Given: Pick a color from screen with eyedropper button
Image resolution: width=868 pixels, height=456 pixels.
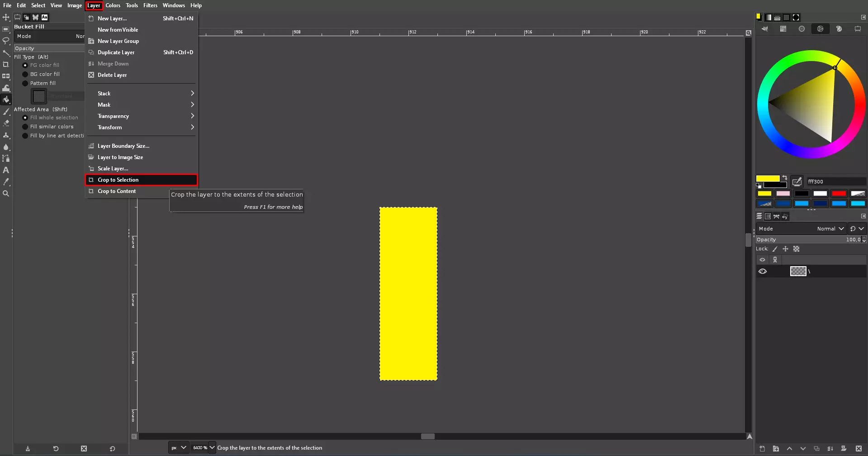Looking at the screenshot, I should [x=797, y=182].
